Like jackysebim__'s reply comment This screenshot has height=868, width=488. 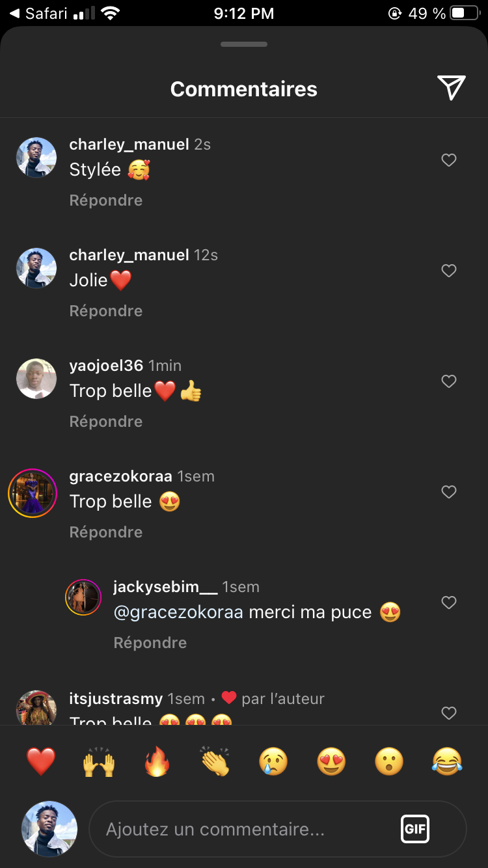click(x=449, y=603)
